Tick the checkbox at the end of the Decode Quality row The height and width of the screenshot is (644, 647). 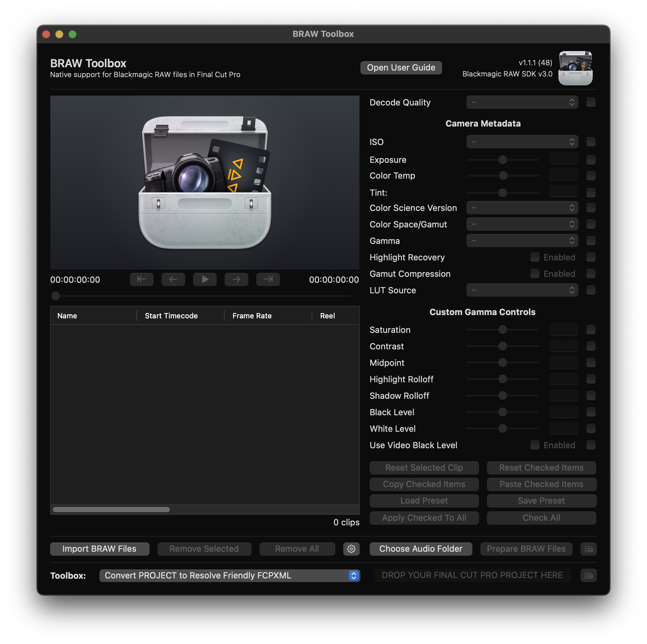coord(591,102)
